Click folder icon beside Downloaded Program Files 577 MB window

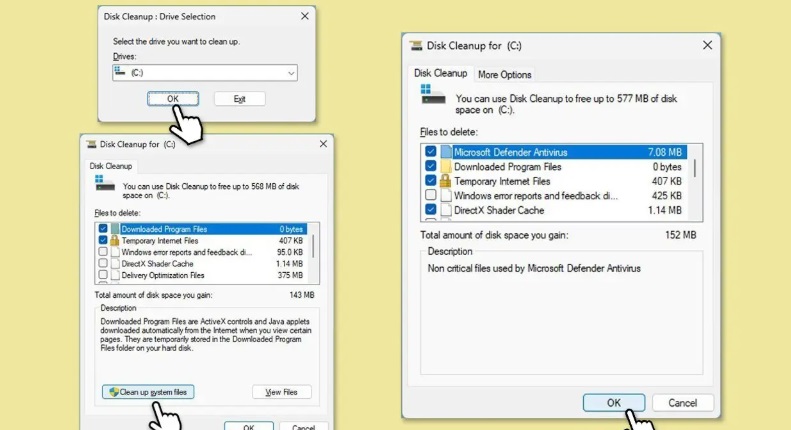click(x=445, y=166)
